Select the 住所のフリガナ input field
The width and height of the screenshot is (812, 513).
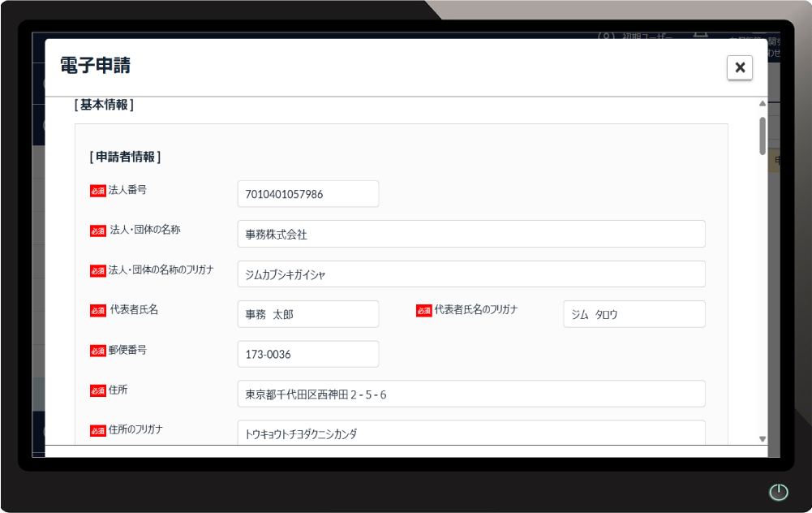point(469,433)
